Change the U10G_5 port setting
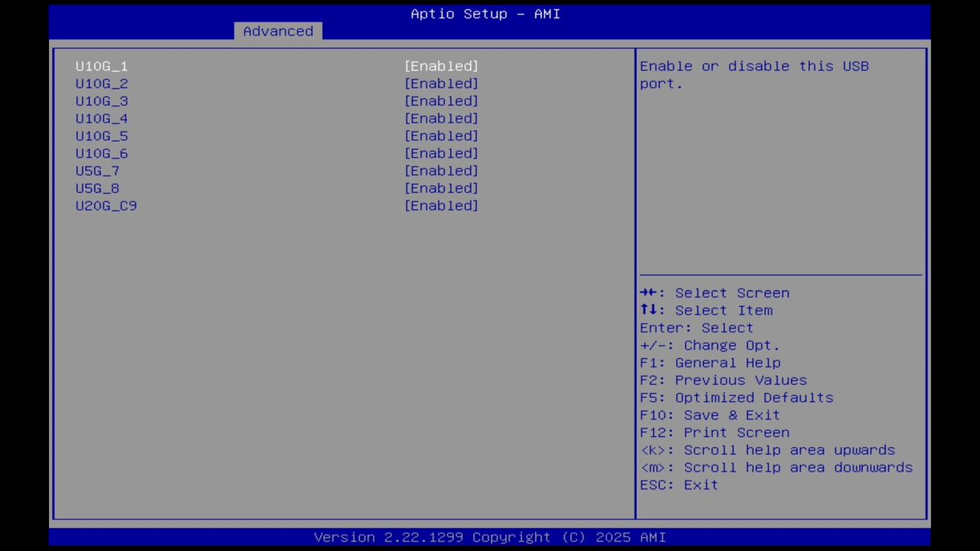This screenshot has height=551, width=980. [x=441, y=135]
